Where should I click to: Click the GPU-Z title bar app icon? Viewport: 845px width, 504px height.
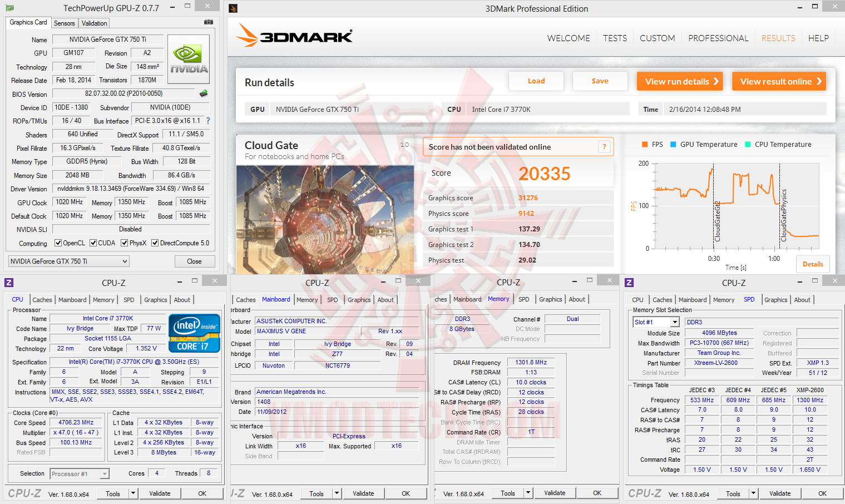pos(9,8)
